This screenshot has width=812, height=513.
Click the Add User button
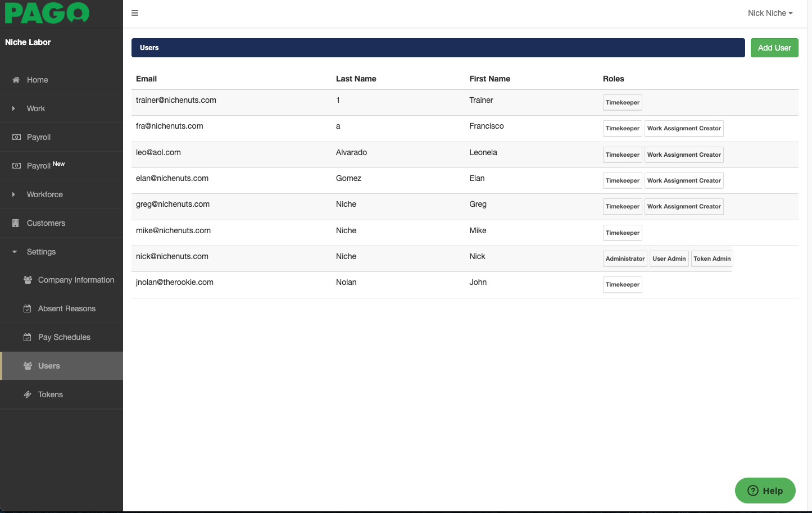[x=774, y=48]
